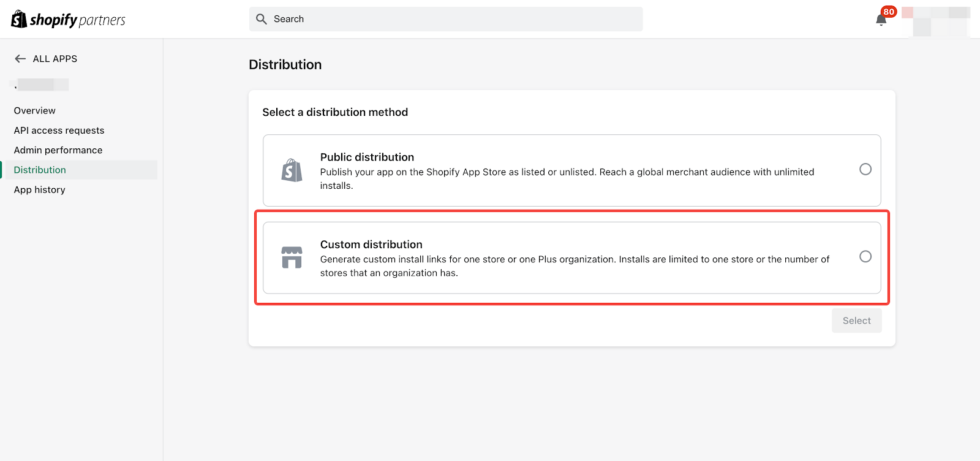Select the Public distribution radio button

point(865,169)
